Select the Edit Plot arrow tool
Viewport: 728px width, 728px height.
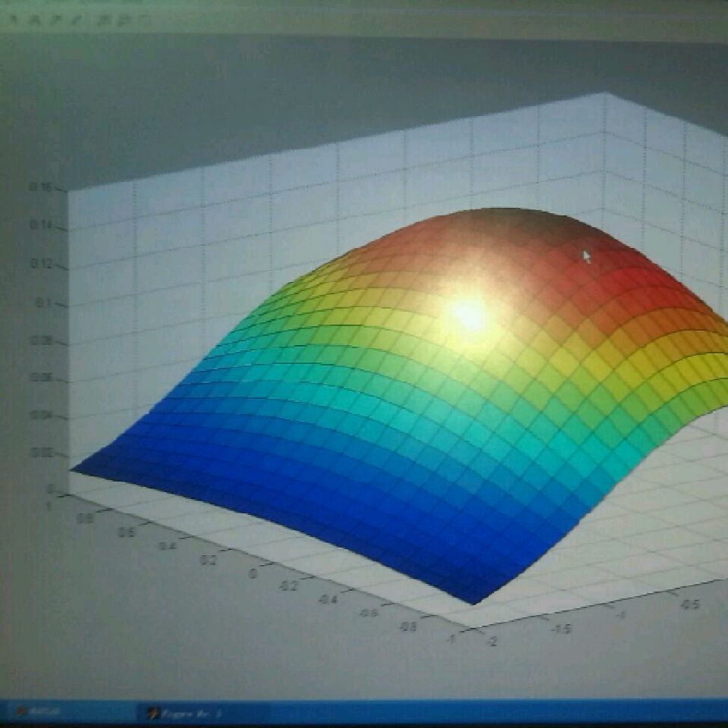coord(14,20)
